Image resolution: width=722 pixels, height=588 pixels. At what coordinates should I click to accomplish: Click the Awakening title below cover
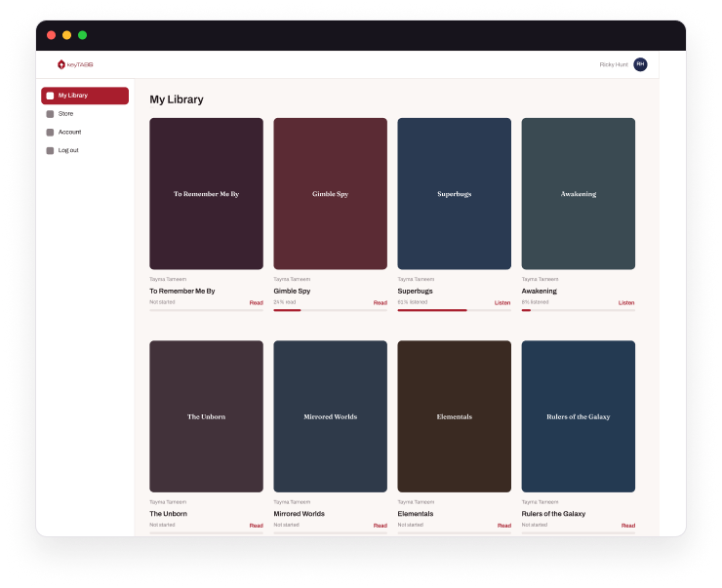coord(540,291)
